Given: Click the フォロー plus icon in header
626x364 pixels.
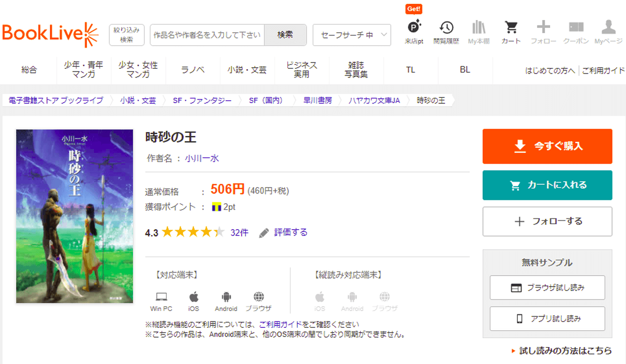Looking at the screenshot, I should coord(543,28).
